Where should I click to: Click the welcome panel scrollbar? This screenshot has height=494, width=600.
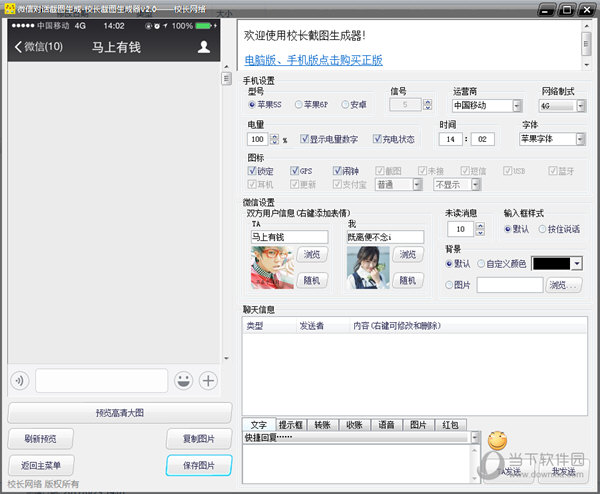click(x=586, y=45)
